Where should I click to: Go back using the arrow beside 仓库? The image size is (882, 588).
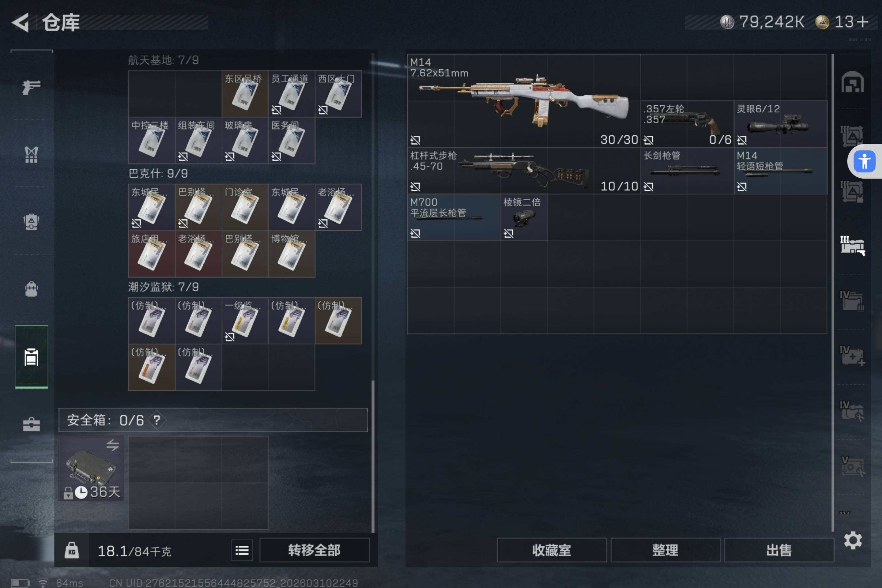21,22
